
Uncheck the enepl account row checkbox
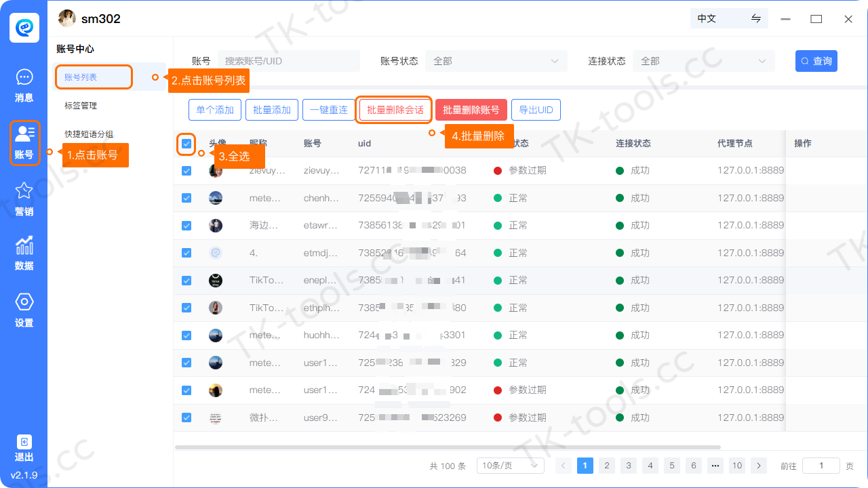pos(186,281)
